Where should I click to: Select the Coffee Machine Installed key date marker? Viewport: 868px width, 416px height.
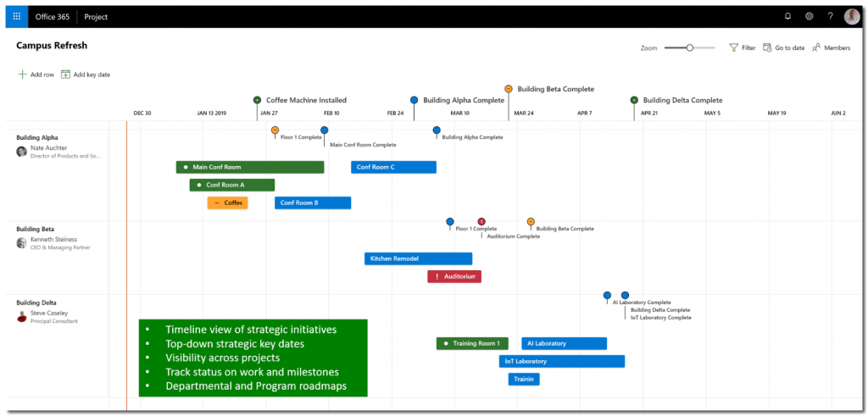tap(257, 100)
